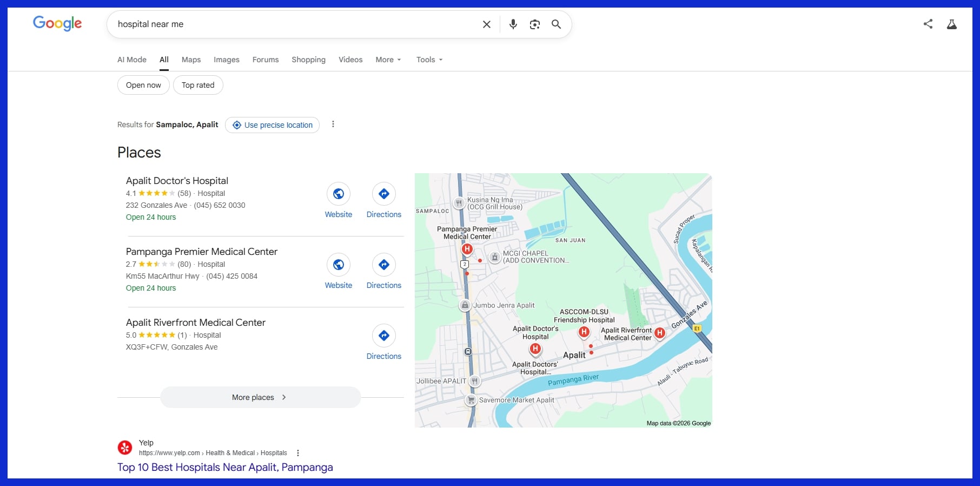
Task: Click the magnifying glass search icon
Action: click(556, 24)
